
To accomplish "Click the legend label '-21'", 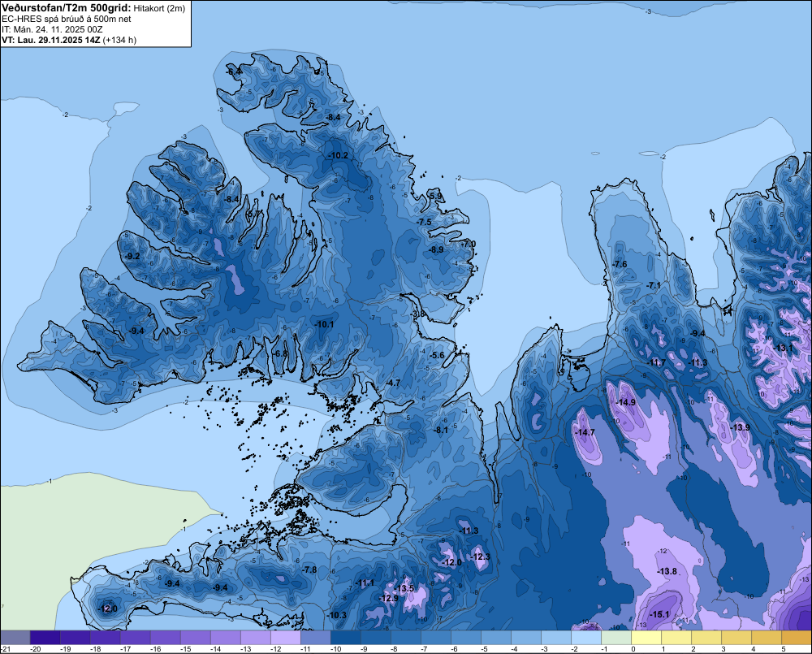I will point(6,649).
